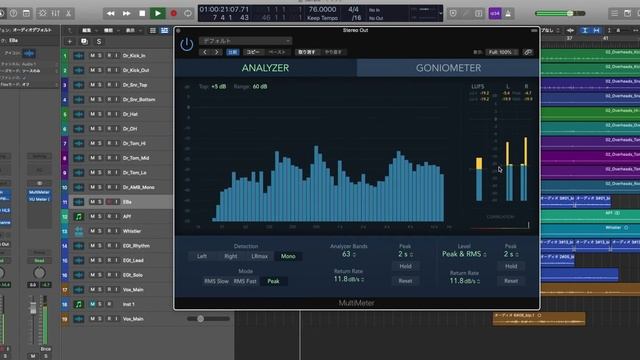Toggle the MultiMeter plugin power button

tap(187, 44)
